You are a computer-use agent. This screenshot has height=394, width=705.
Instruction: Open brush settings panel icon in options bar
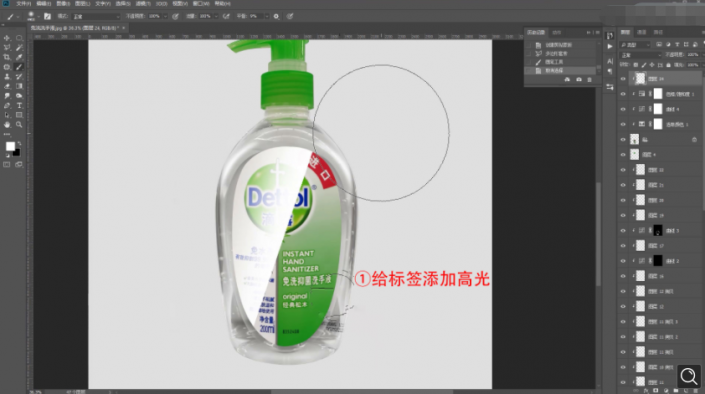click(x=47, y=16)
